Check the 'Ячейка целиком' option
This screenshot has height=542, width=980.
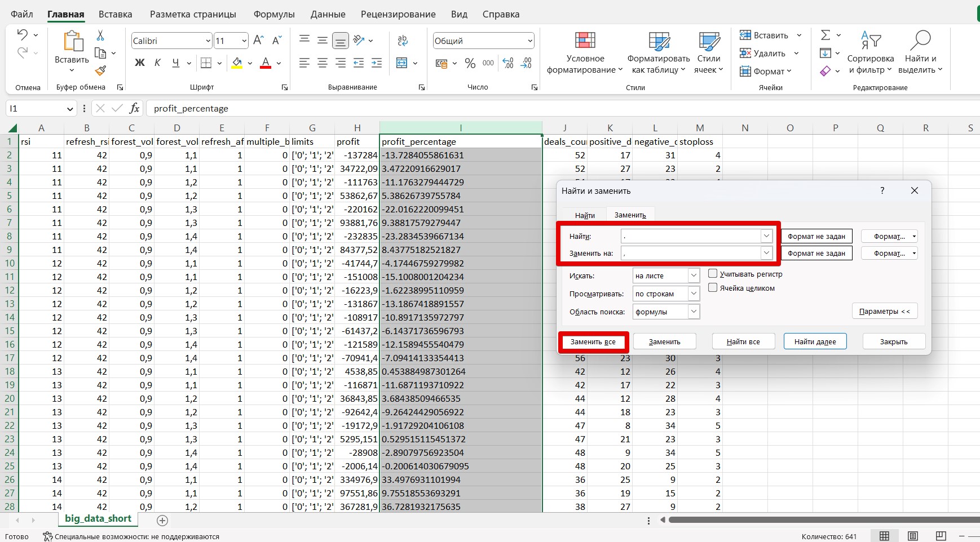coord(713,288)
